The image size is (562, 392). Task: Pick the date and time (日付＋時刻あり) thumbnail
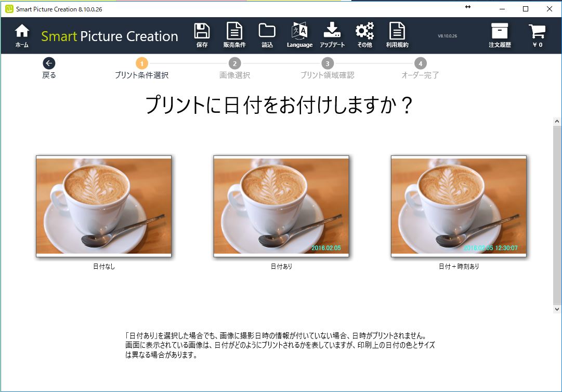point(459,206)
